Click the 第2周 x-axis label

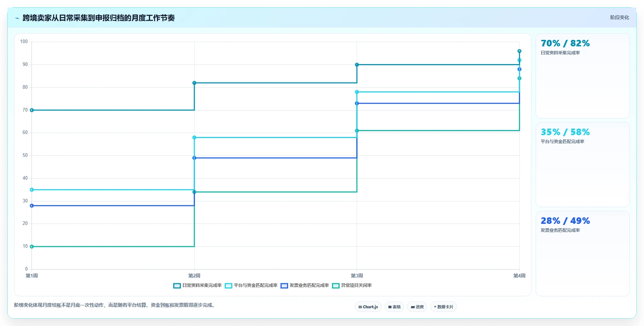click(194, 276)
